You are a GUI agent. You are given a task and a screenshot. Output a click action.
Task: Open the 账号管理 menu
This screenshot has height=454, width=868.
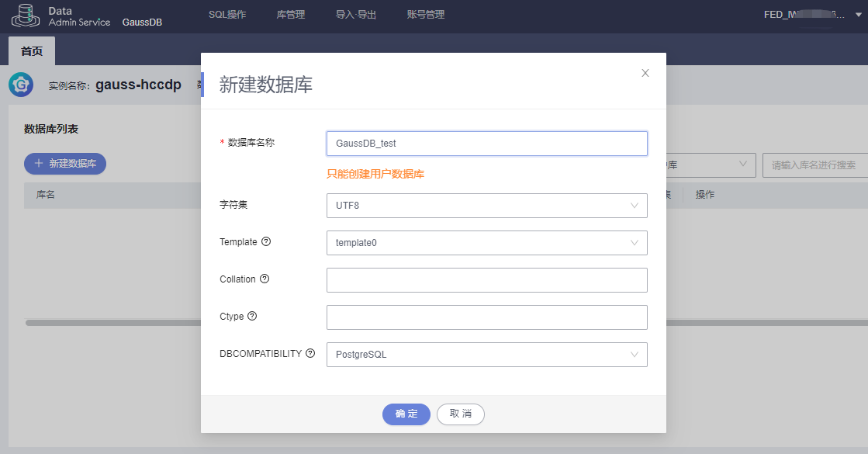426,15
